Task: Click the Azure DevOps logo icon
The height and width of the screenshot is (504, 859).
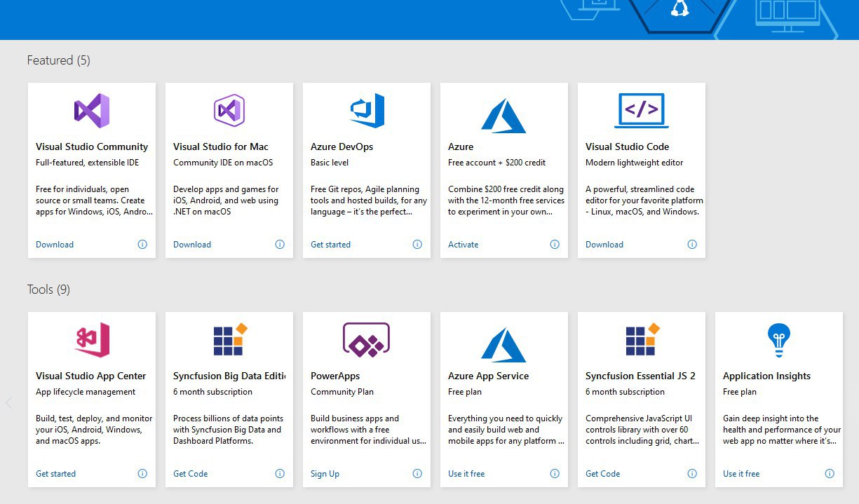Action: click(x=367, y=111)
